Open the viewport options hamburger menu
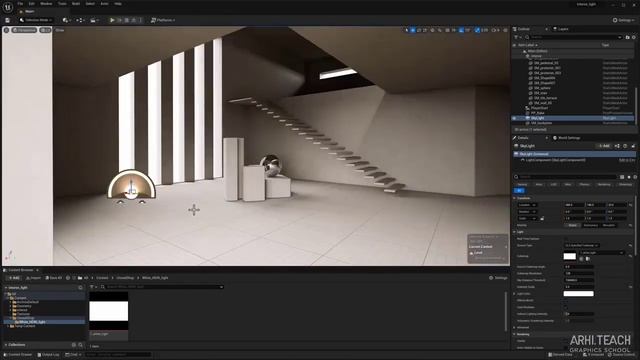 point(6,30)
